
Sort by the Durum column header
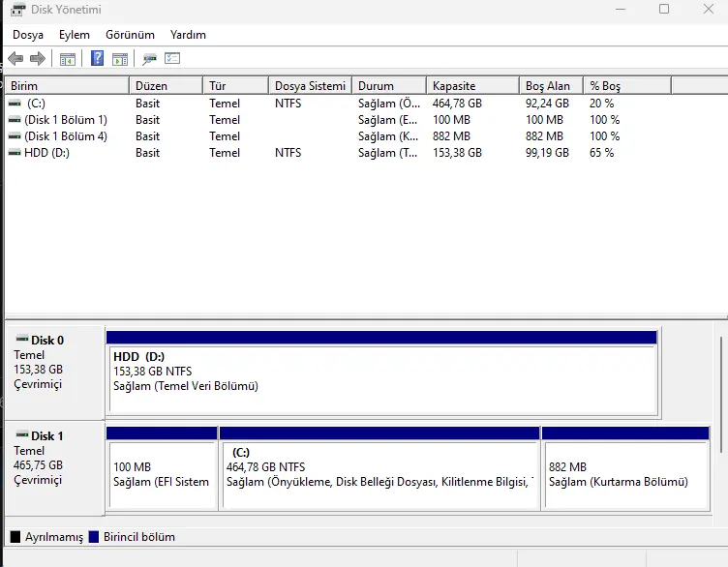tap(389, 86)
